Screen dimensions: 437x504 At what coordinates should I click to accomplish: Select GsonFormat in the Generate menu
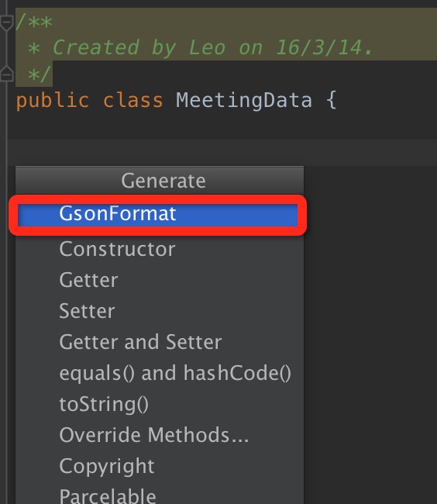point(157,214)
